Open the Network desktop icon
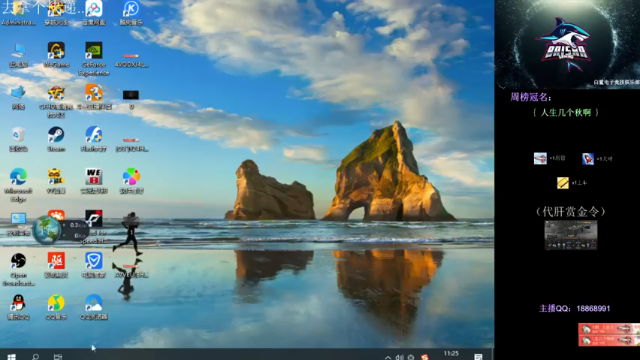The image size is (640, 360). coord(18,97)
